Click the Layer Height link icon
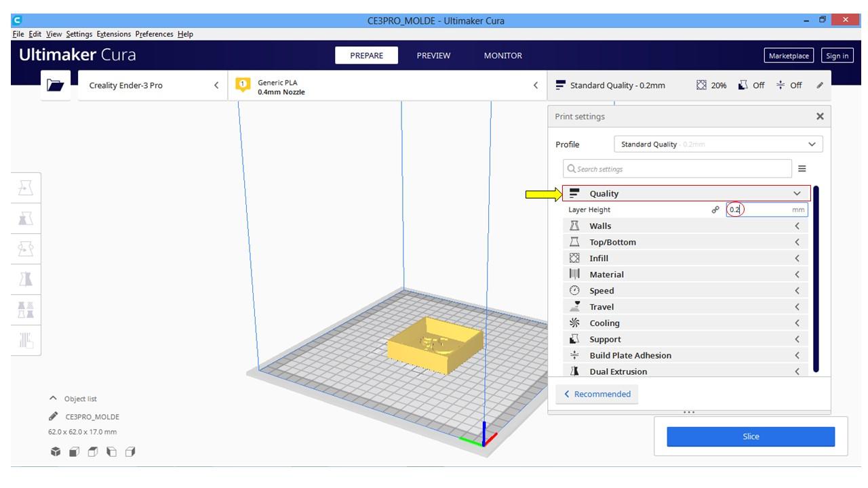 tap(715, 210)
